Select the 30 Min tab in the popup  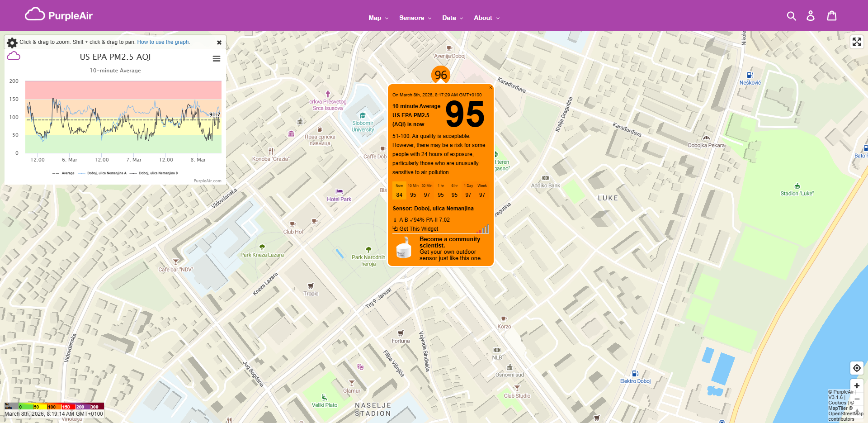tap(426, 190)
